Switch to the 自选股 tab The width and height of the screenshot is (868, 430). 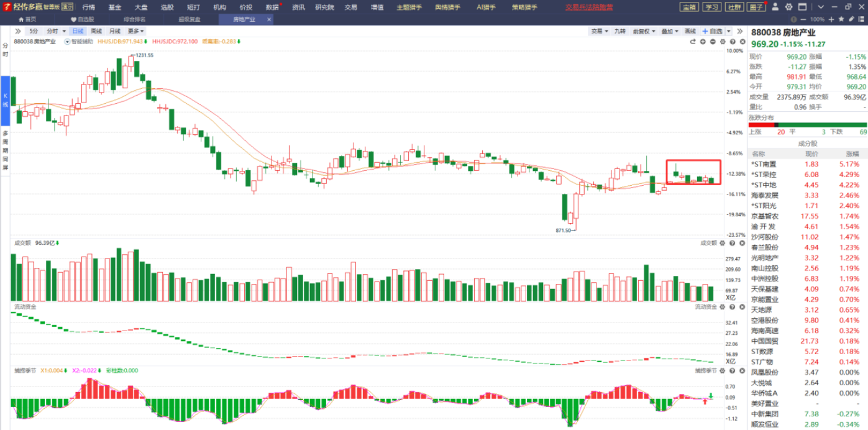(82, 19)
